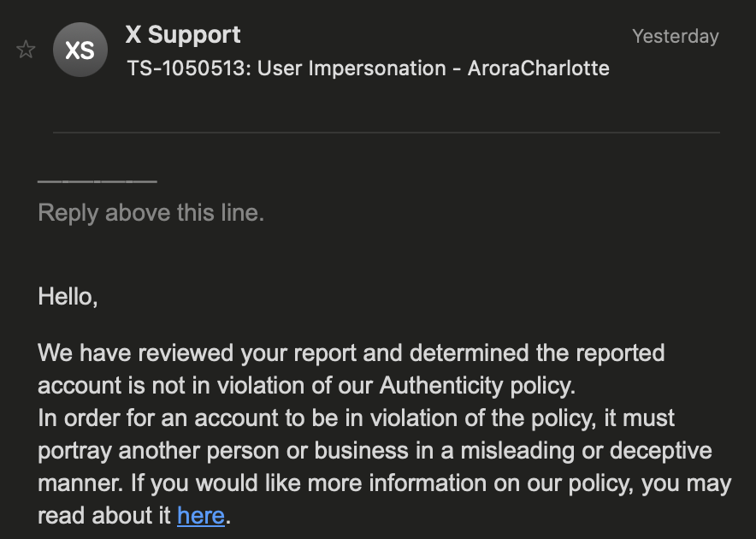756x539 pixels.
Task: Click line starting 'manner. If you would like'
Action: coord(384,483)
